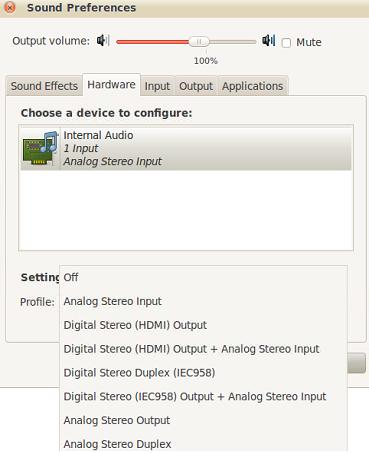Switch to the Applications tab
Viewport: 369px width, 453px height.
[253, 86]
